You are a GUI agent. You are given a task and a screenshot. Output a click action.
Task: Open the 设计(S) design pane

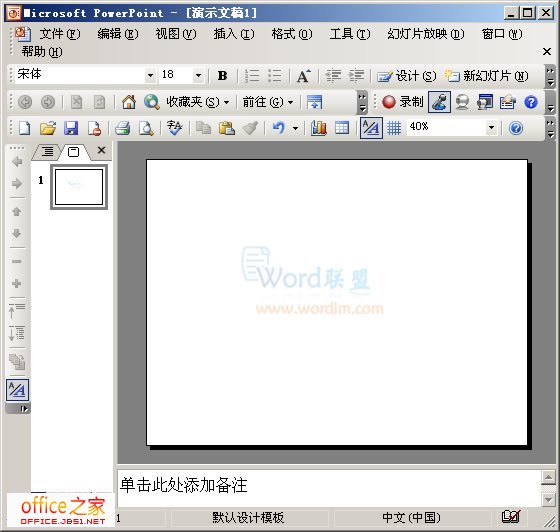(407, 76)
